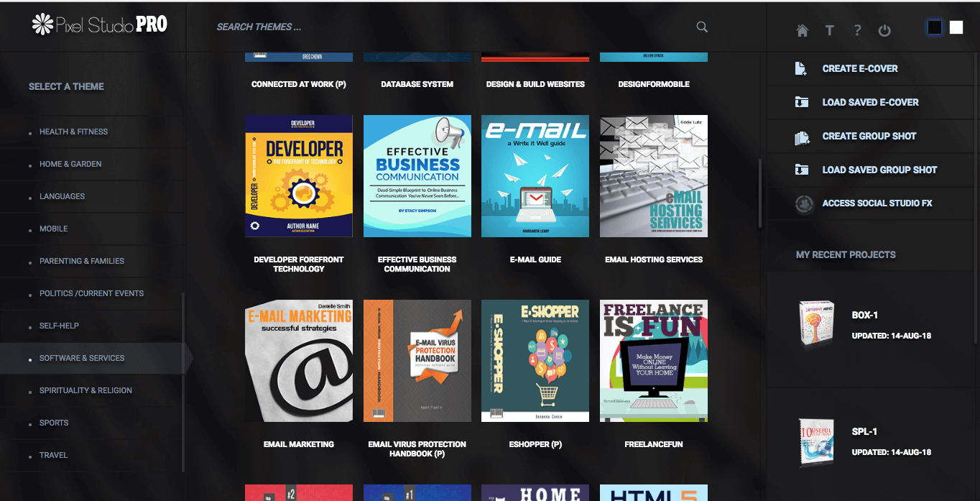Click Load Saved Group Shot link
Image resolution: width=980 pixels, height=501 pixels.
click(879, 170)
